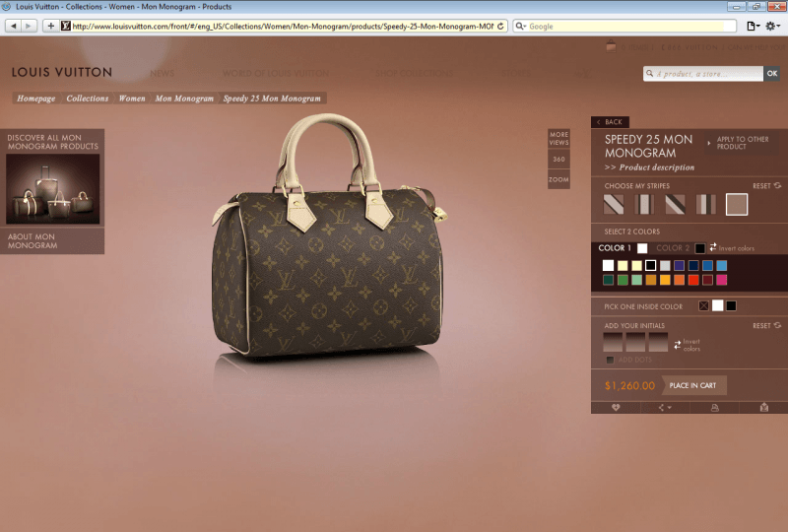Go forward in browser history
This screenshot has height=532, width=788.
(30, 26)
